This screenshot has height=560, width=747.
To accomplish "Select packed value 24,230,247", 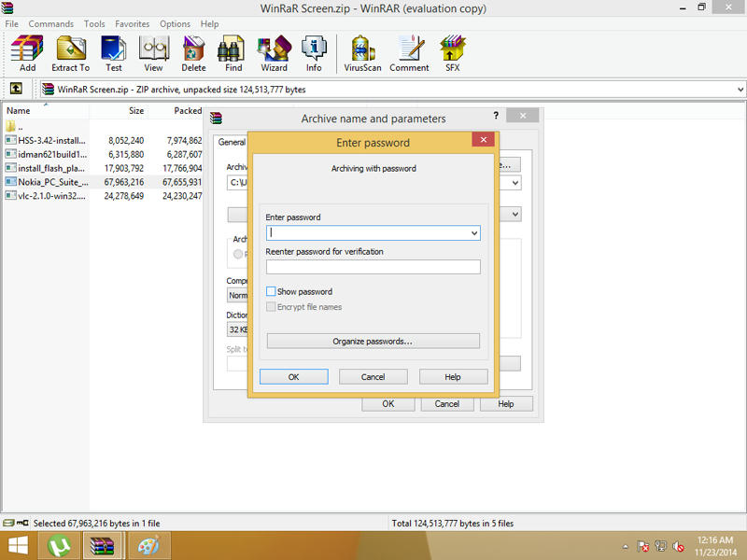I will [182, 196].
